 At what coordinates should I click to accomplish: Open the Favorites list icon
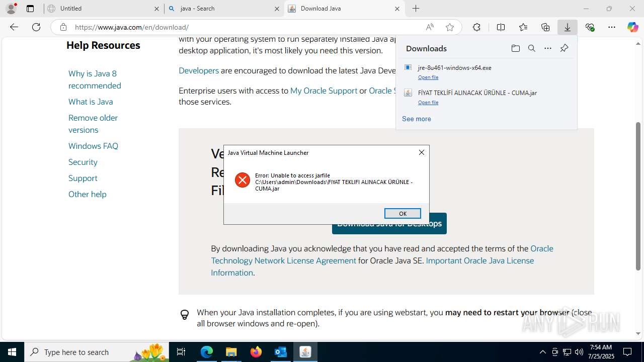tap(523, 27)
